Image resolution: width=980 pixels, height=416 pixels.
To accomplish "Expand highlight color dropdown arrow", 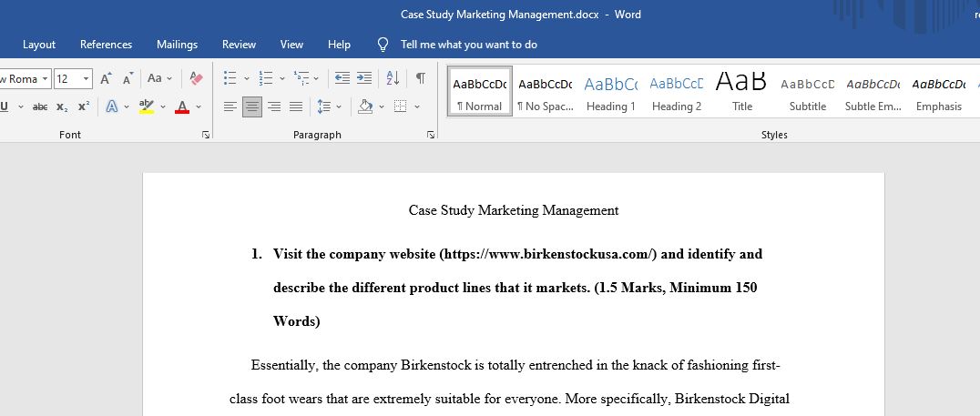I will 163,107.
